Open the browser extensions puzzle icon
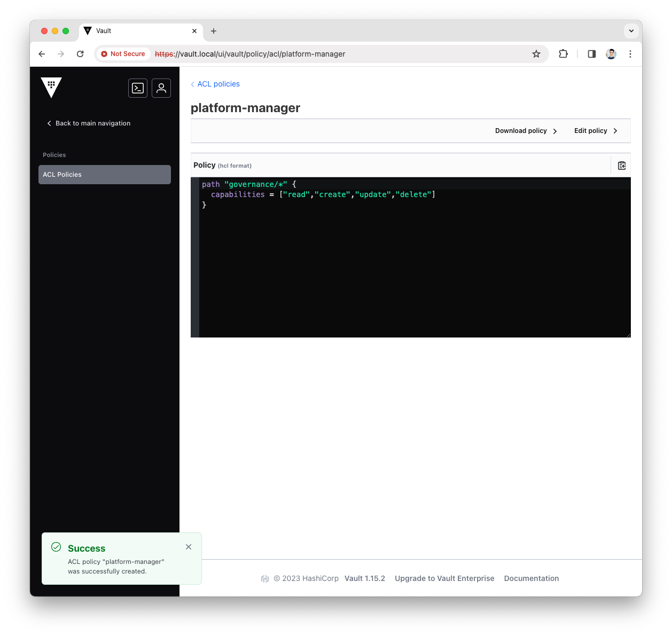Viewport: 672px width, 636px height. (x=563, y=53)
